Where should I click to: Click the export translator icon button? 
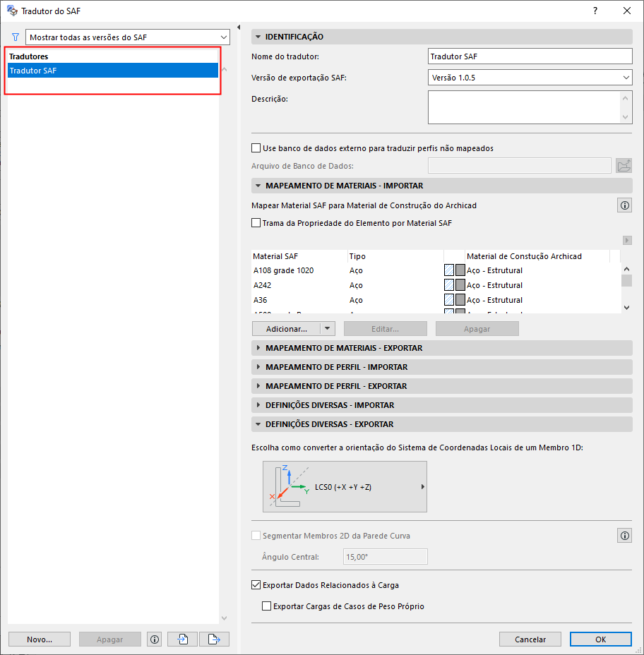tap(214, 639)
